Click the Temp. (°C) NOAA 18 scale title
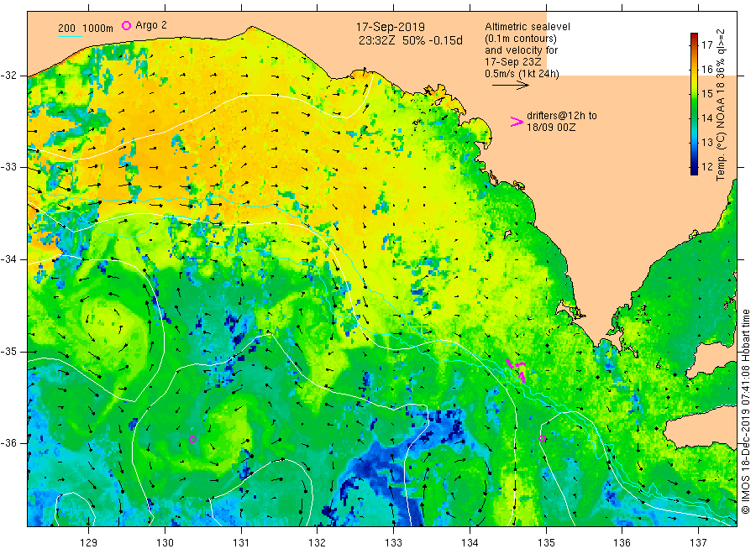Viewport: 756px width, 554px height. pos(721,105)
